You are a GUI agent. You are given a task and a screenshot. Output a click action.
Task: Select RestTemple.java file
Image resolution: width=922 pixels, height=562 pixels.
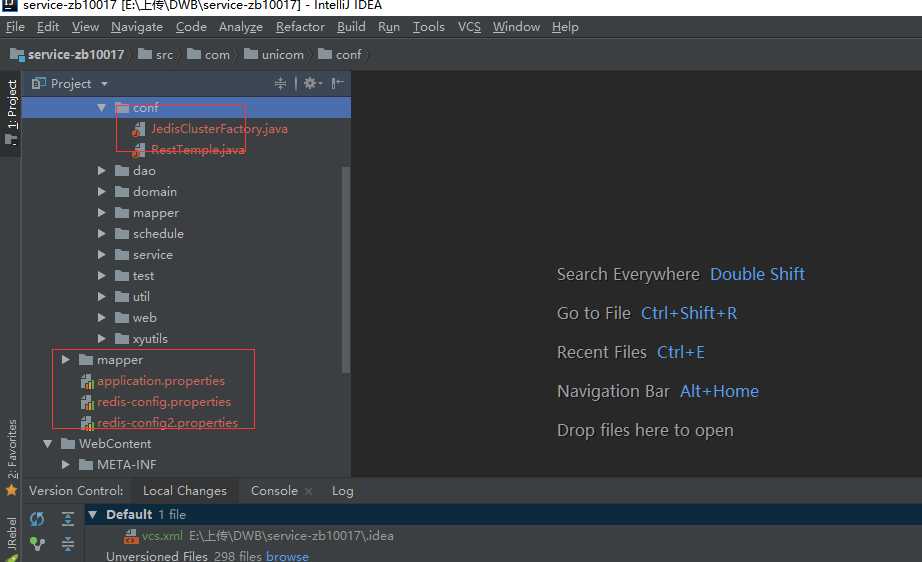[198, 150]
